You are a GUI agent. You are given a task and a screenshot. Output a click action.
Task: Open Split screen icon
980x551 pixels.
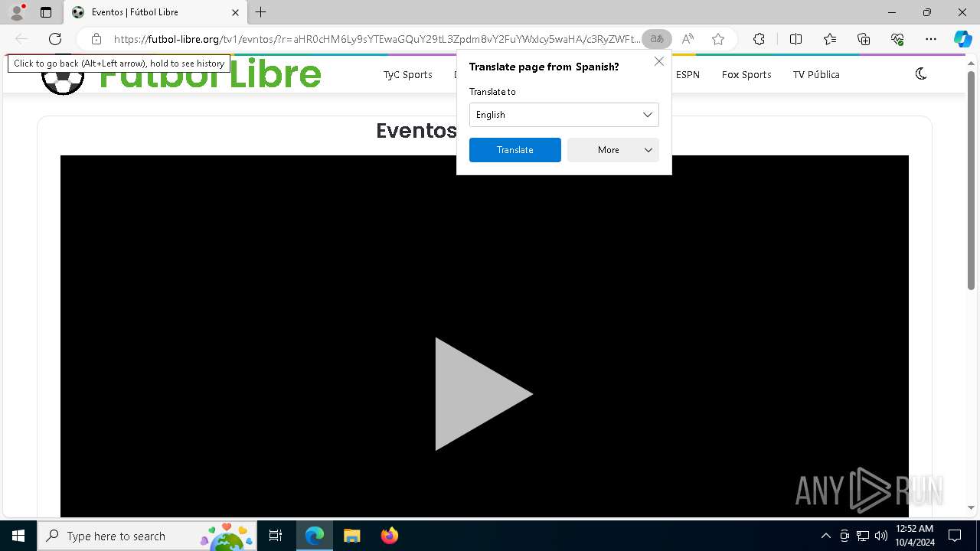tap(795, 39)
